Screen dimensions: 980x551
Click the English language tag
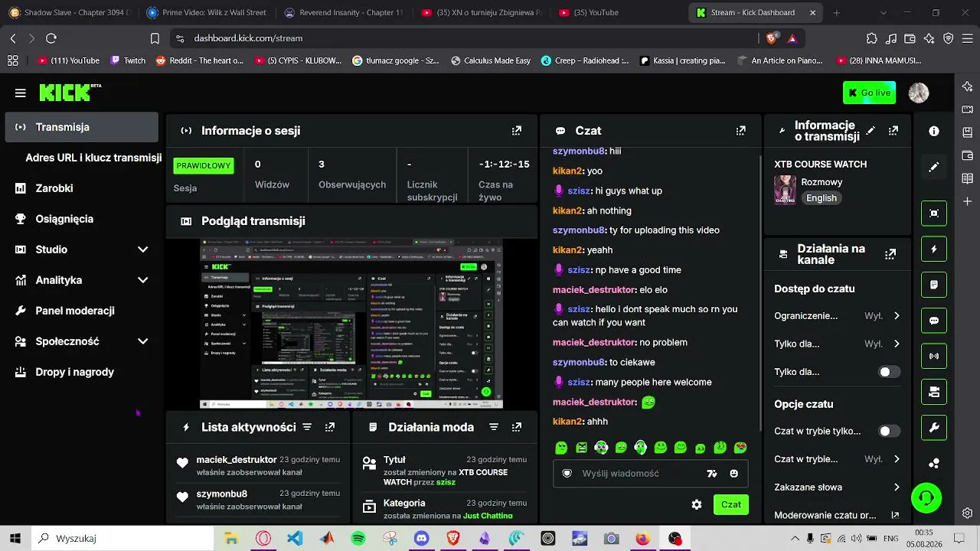pos(822,198)
